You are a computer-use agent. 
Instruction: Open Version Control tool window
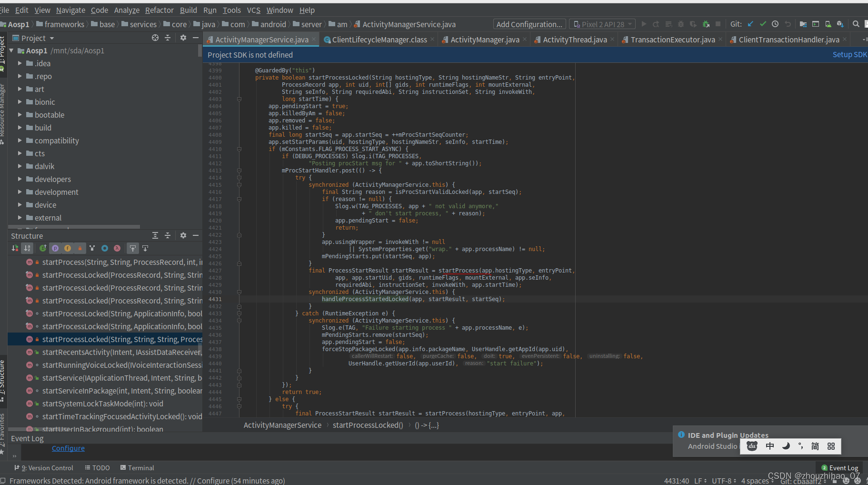pyautogui.click(x=43, y=468)
